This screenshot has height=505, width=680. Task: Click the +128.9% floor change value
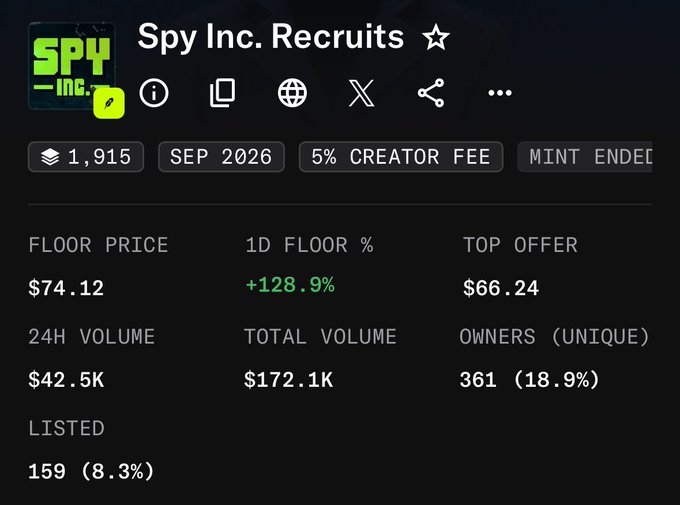(x=290, y=285)
